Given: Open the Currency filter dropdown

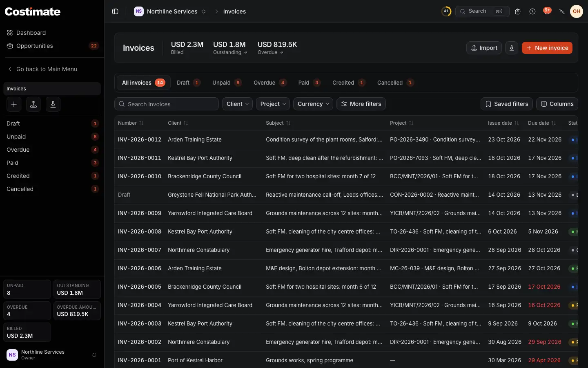Looking at the screenshot, I should point(313,104).
